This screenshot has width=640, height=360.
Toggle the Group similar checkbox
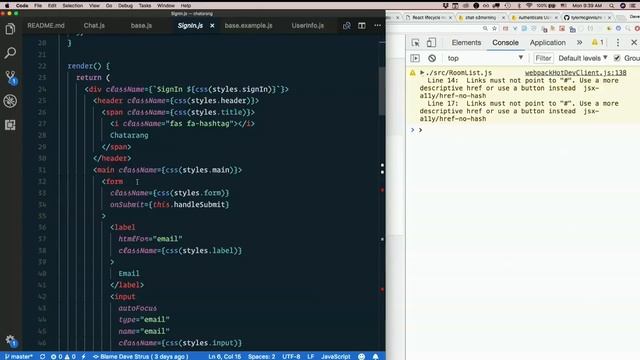click(x=617, y=58)
